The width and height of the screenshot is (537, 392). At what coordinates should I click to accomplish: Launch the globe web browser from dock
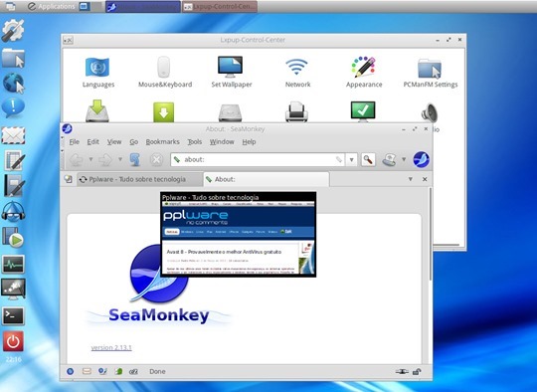[13, 83]
